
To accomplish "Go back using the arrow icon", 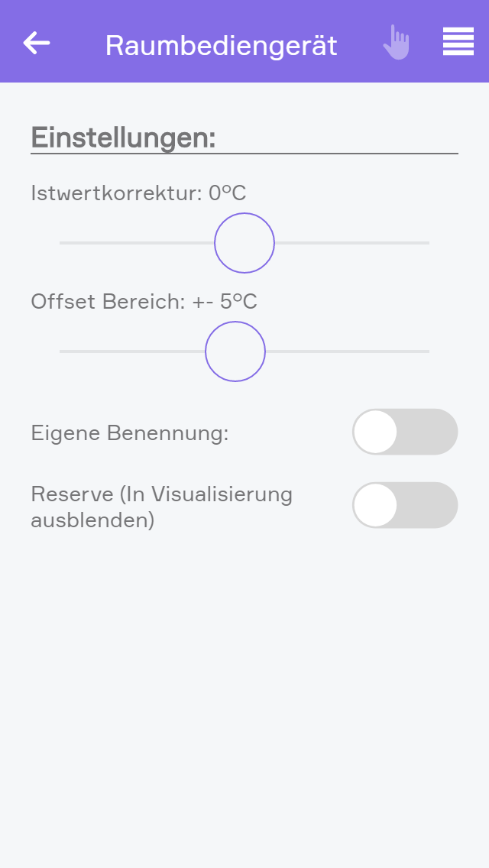I will [37, 43].
